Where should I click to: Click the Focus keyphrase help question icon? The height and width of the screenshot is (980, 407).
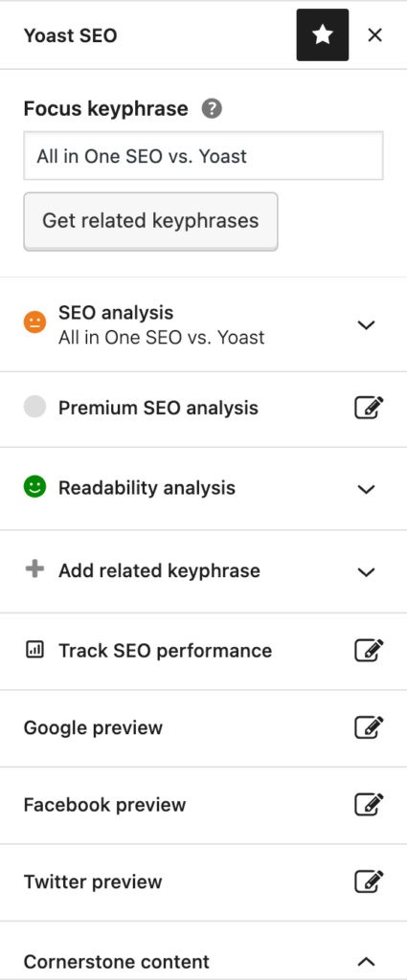point(212,109)
